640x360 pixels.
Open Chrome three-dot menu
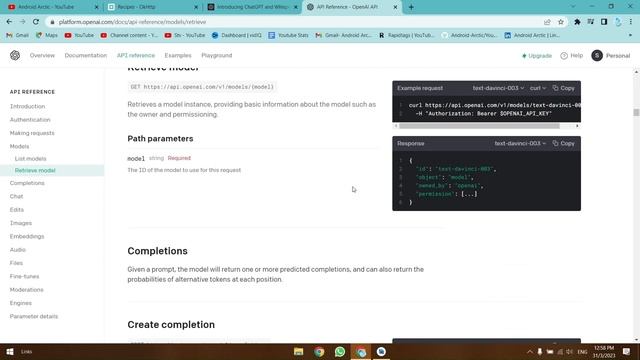[x=631, y=22]
